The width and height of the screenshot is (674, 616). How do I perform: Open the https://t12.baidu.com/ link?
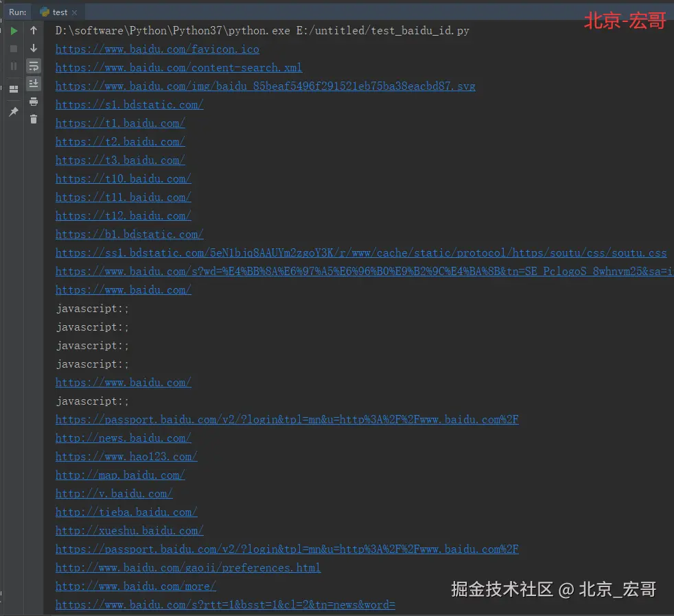[x=124, y=215]
